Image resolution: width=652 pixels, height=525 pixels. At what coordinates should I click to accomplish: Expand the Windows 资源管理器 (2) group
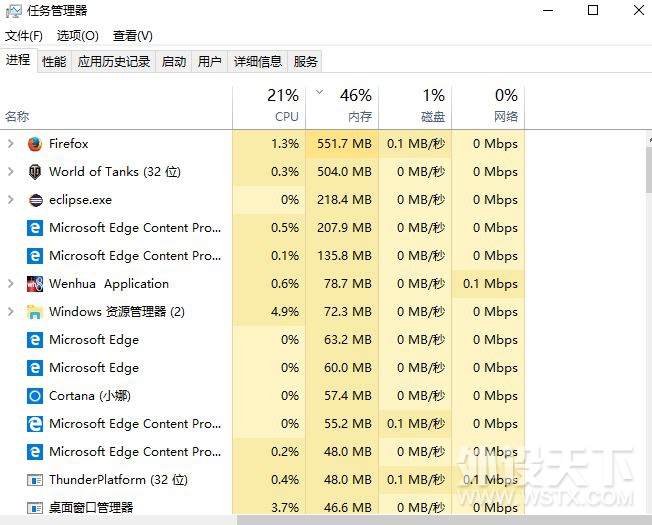[11, 312]
